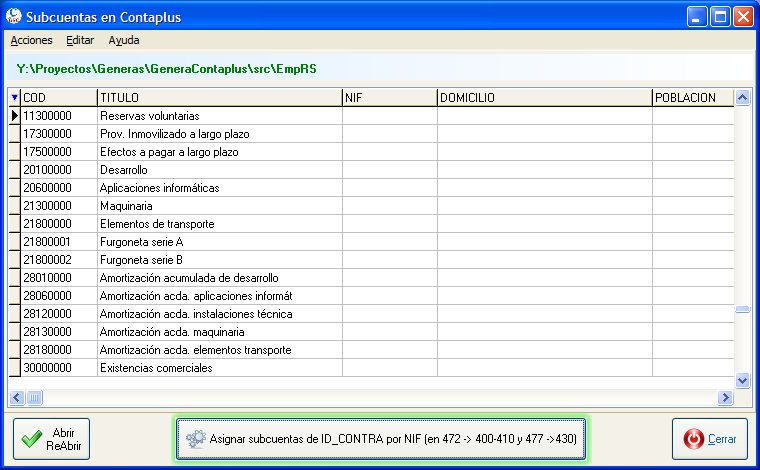
Task: Select cell 'Furgoneta serie A'
Action: pyautogui.click(x=220, y=242)
